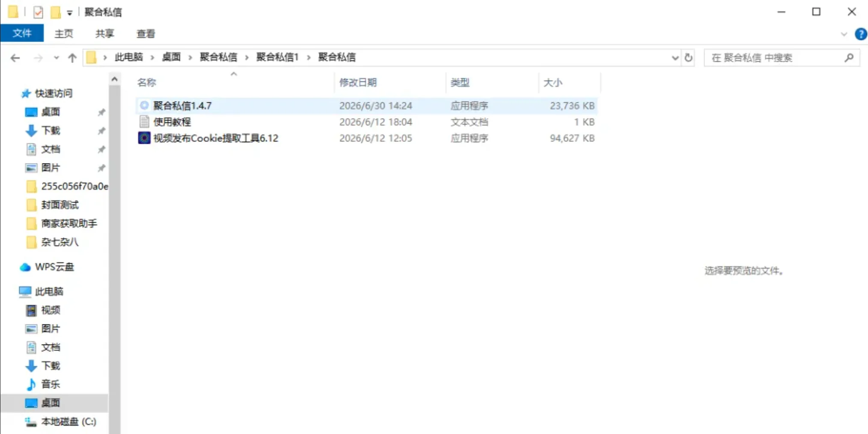Click 桌面 in the address path

point(171,57)
